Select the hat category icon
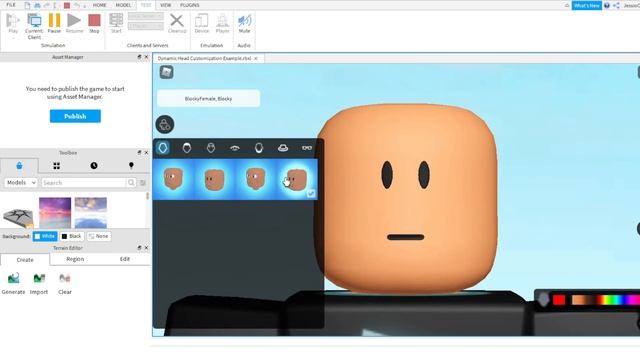This screenshot has height=360, width=640. pyautogui.click(x=283, y=148)
